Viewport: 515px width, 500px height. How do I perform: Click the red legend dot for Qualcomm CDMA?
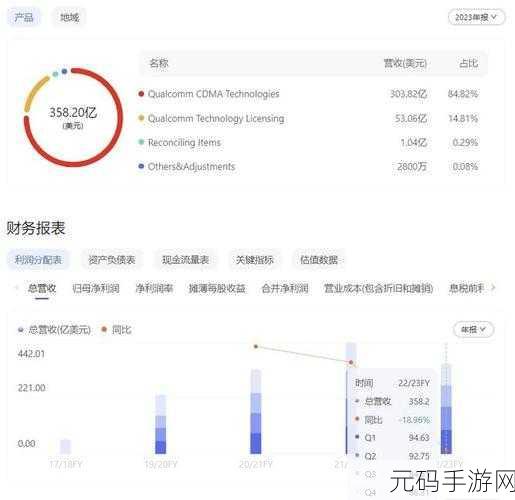point(141,94)
